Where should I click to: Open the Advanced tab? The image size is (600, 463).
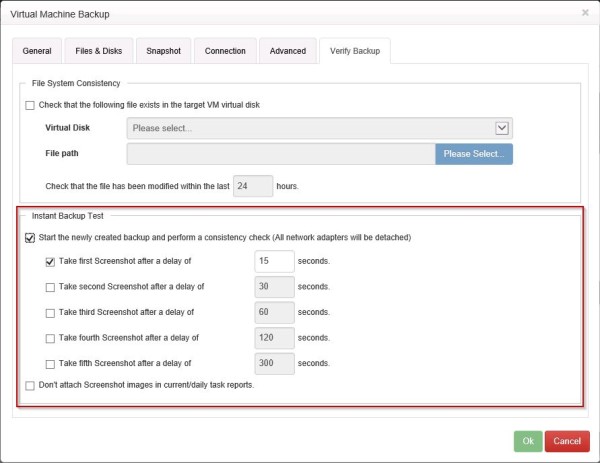(x=288, y=51)
